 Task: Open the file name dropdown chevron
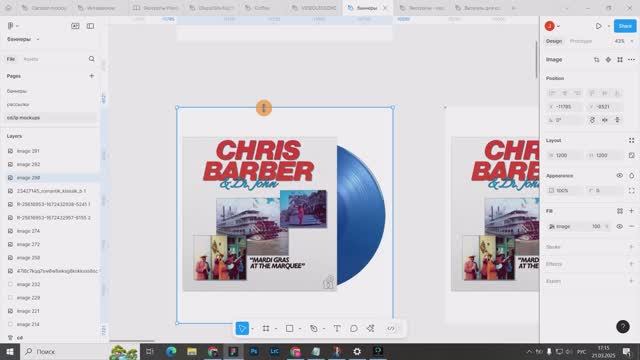point(38,40)
